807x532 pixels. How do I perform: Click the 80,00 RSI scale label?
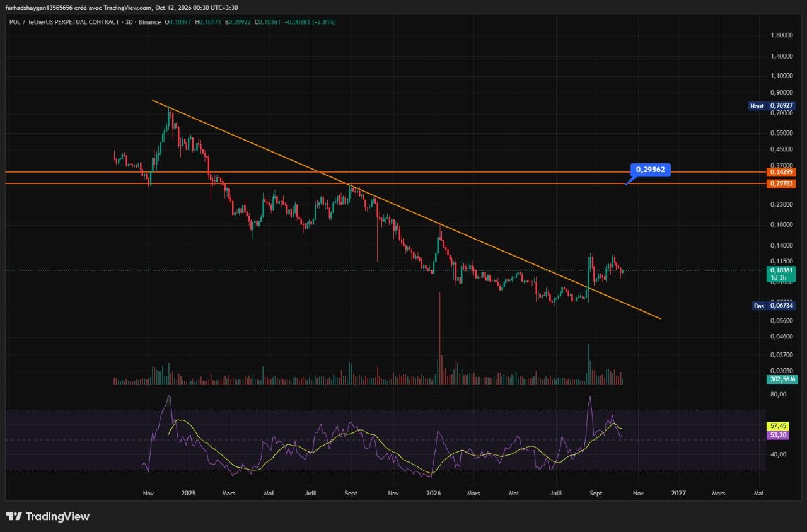778,395
